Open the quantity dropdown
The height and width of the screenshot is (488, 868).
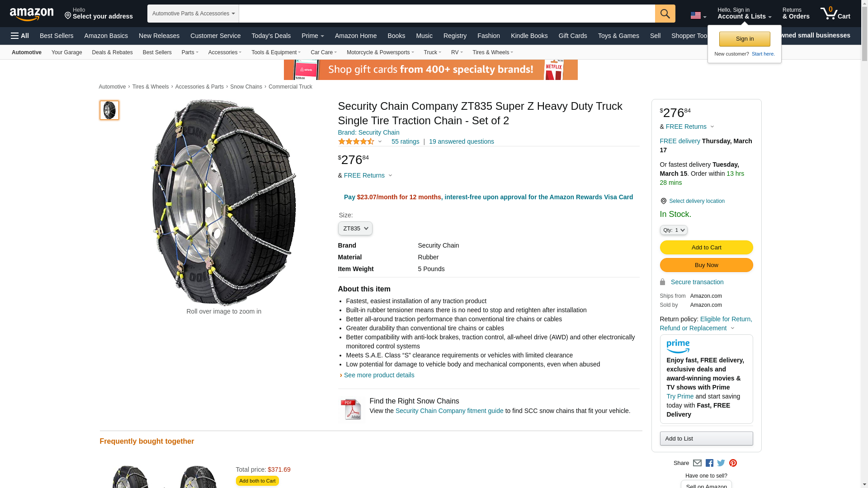[673, 230]
